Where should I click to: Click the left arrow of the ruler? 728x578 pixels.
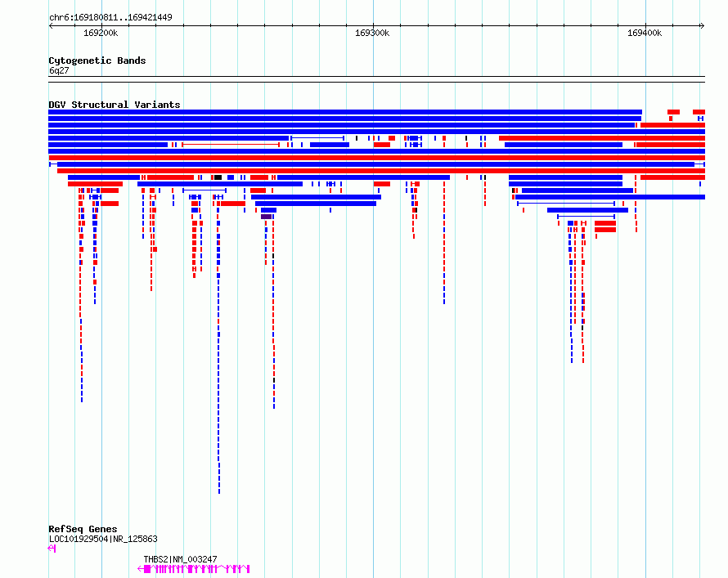pos(51,26)
